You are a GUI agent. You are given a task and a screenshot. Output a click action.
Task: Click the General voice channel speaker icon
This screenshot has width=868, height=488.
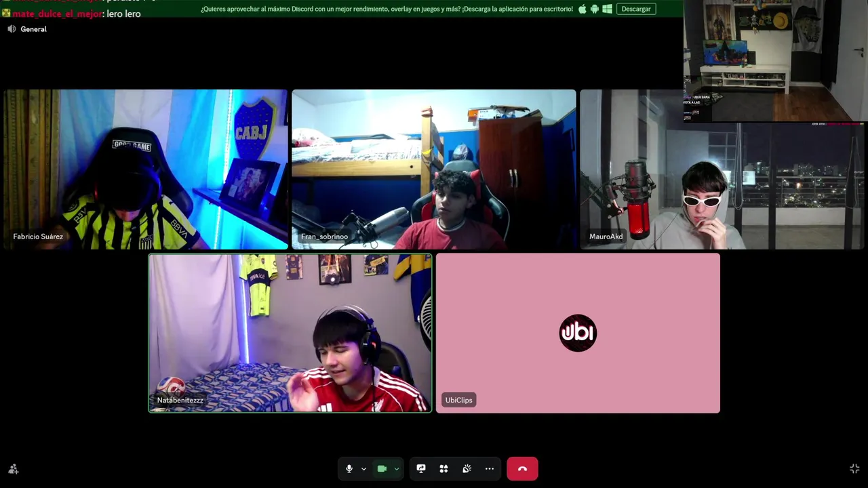tap(12, 29)
